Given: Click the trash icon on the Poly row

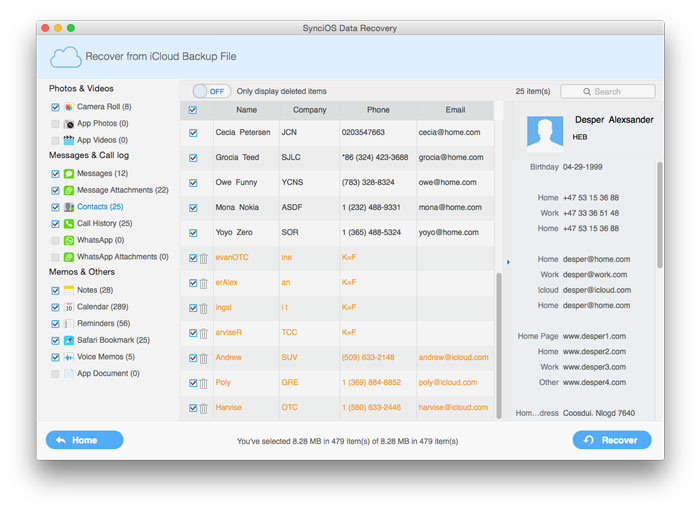Looking at the screenshot, I should (x=204, y=383).
